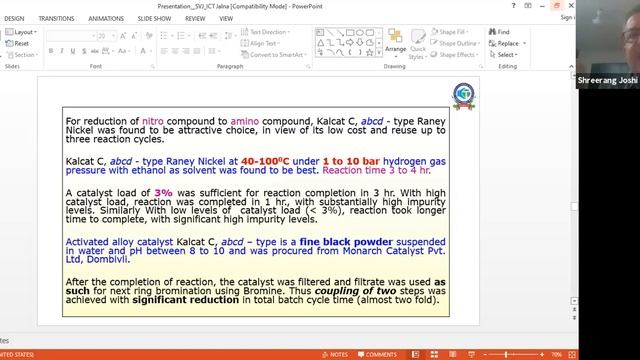Switch to Slide Sorter view
Screen dimensions: 640x360
pos(434,355)
